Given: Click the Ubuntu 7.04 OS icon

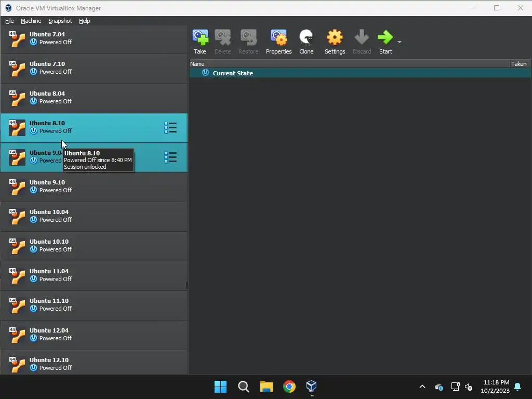Looking at the screenshot, I should coord(17,39).
